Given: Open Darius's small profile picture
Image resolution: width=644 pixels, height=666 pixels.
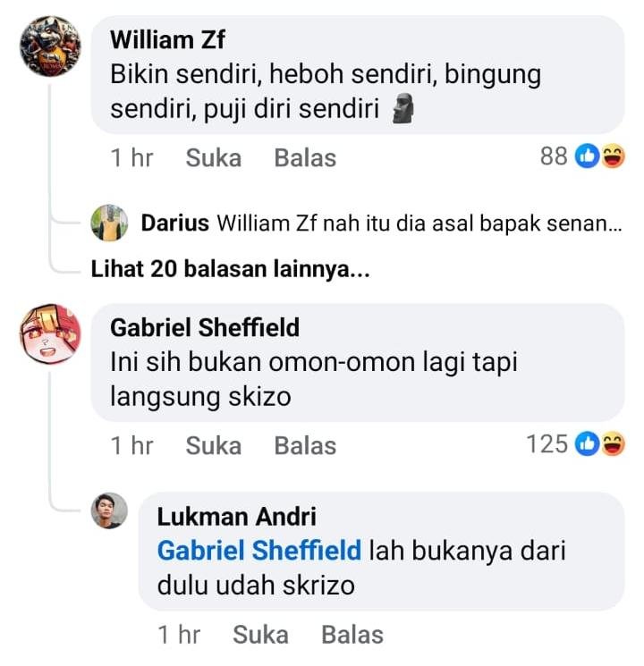Looking at the screenshot, I should point(109,223).
